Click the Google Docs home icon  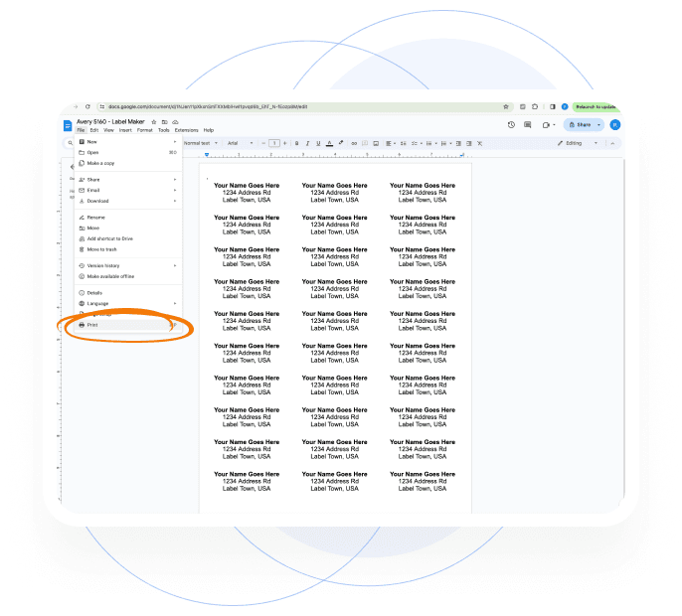[68, 125]
